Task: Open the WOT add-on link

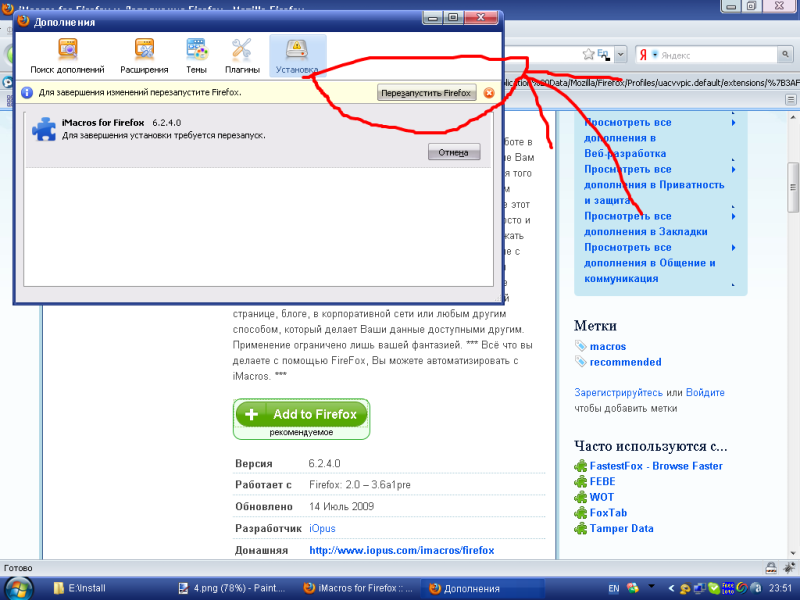Action: click(602, 497)
